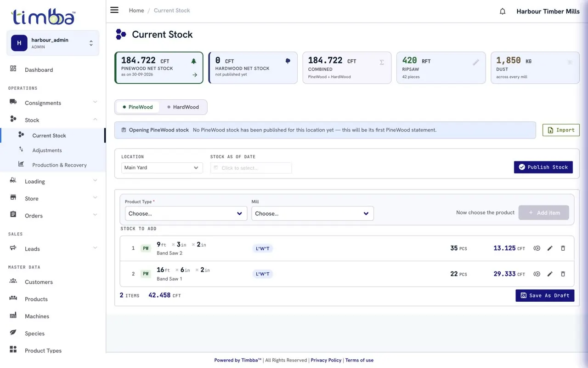Click the Timbba logo

click(x=43, y=17)
